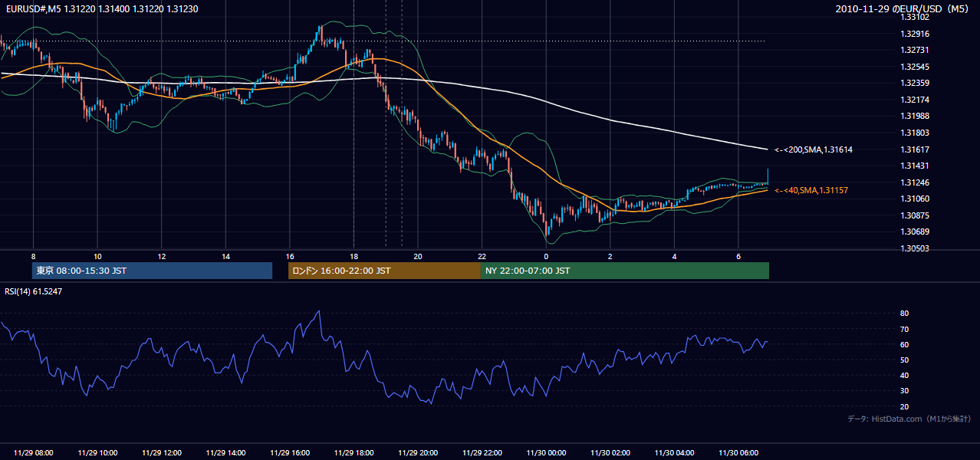
Task: Click price axis label 1.31246
Action: click(x=914, y=182)
